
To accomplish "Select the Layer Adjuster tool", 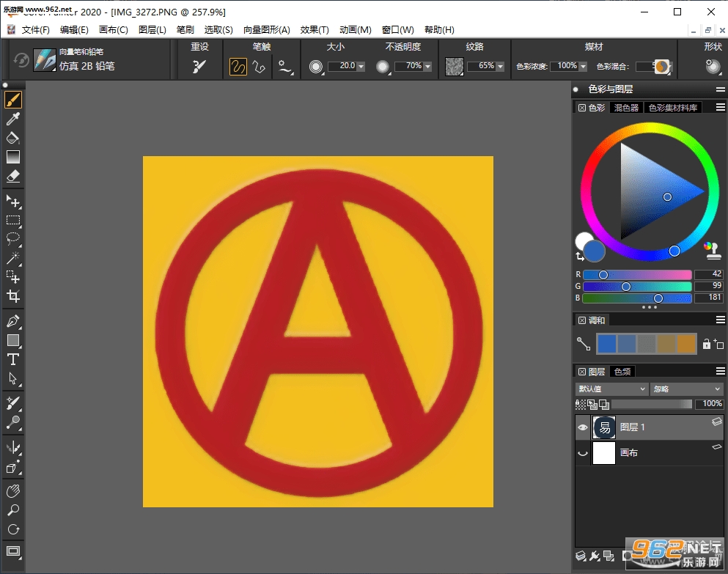I will pyautogui.click(x=13, y=201).
